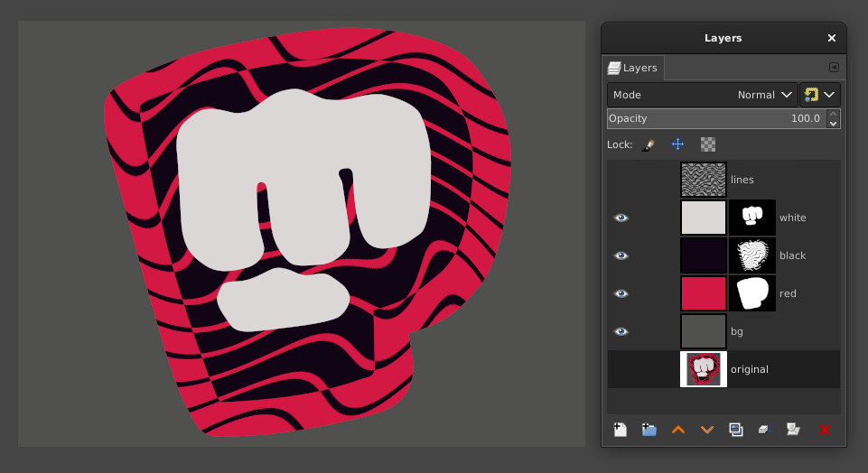Toggle lock pixels paintbrush icon
Viewport: 868px width, 473px height.
649,144
